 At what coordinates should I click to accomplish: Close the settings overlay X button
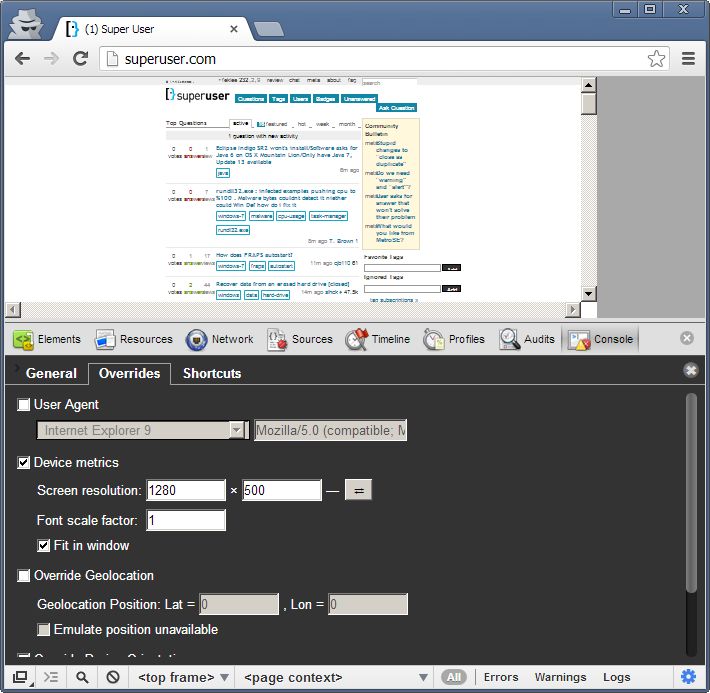coord(691,371)
